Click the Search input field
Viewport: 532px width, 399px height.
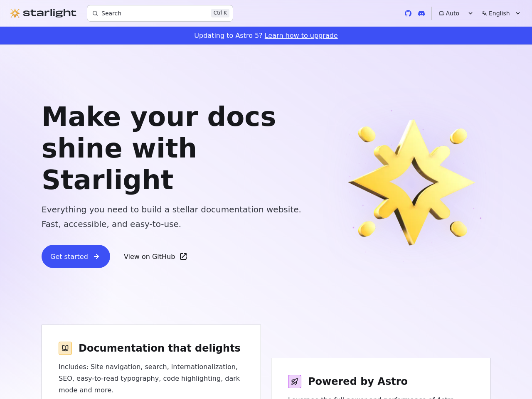point(160,13)
